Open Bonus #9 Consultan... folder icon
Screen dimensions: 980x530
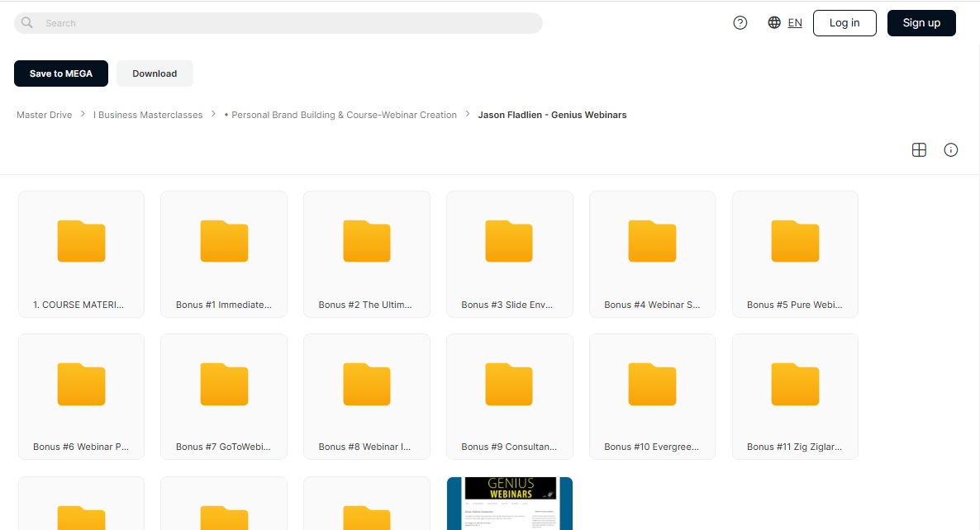pos(509,384)
